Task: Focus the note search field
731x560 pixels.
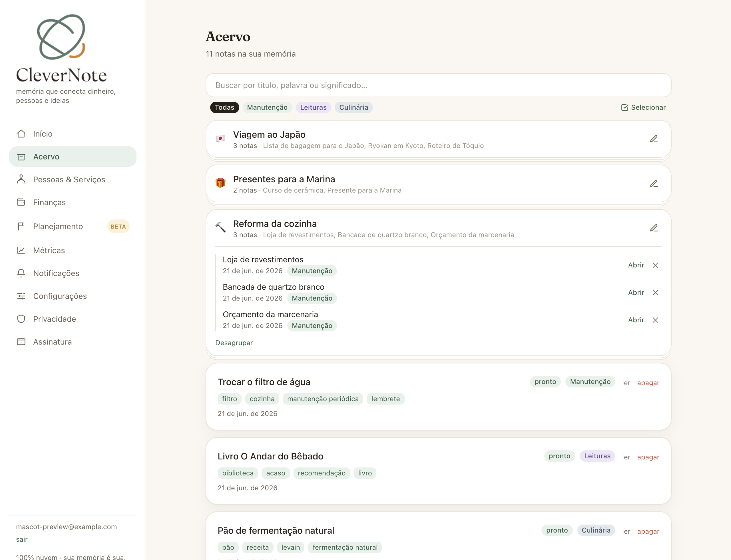Action: (x=438, y=85)
